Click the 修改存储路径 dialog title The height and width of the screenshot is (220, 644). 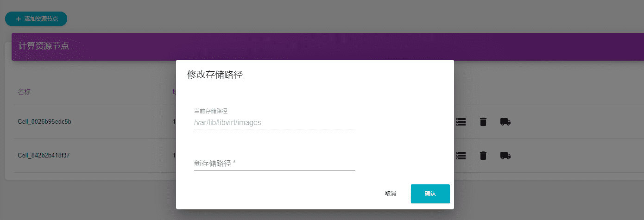pos(215,75)
